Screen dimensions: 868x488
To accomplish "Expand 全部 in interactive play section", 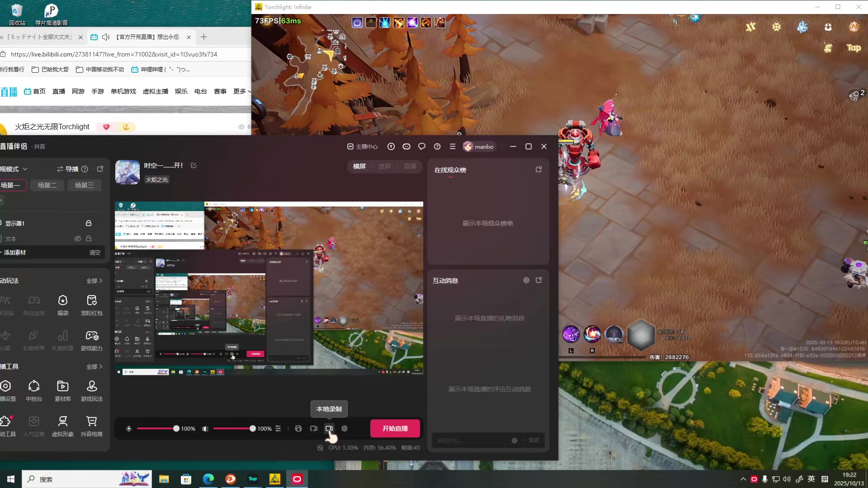I will pos(94,281).
